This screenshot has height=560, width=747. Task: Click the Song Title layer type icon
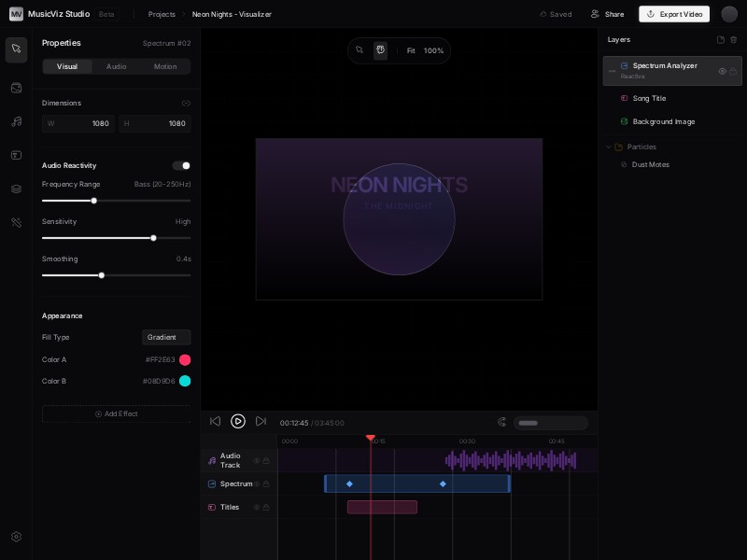pos(624,98)
